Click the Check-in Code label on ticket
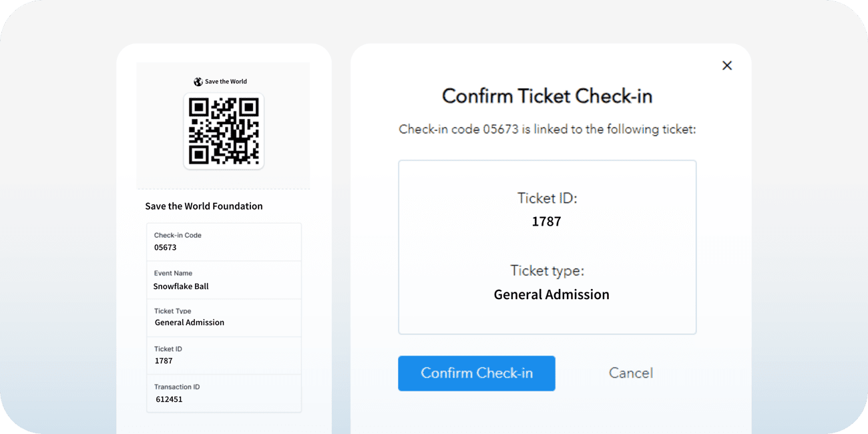Screen dimensions: 868x434 point(178,235)
